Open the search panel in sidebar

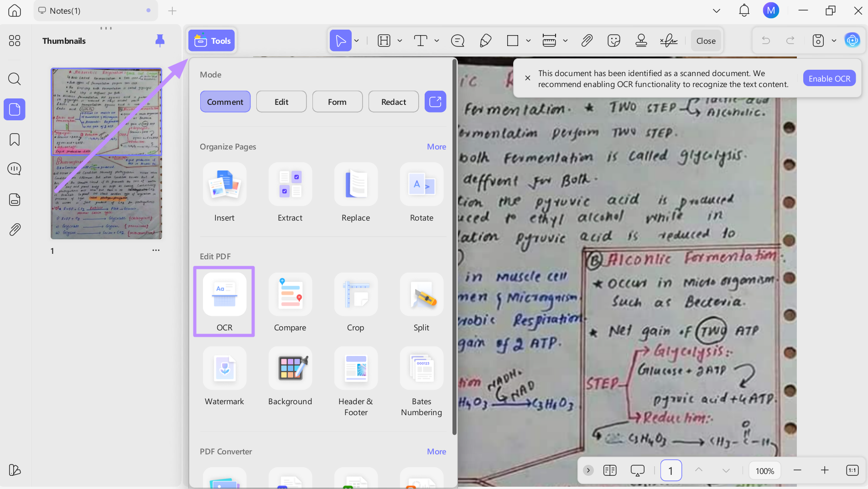click(x=15, y=79)
